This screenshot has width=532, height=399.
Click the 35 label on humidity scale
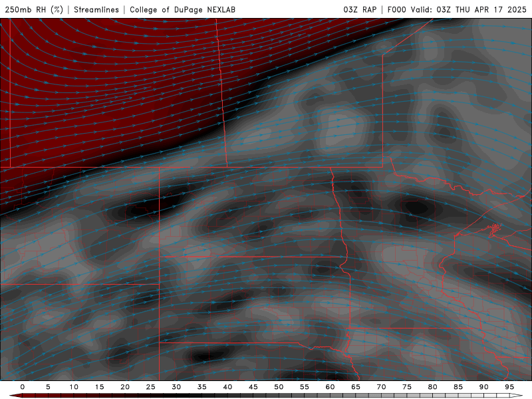click(202, 387)
